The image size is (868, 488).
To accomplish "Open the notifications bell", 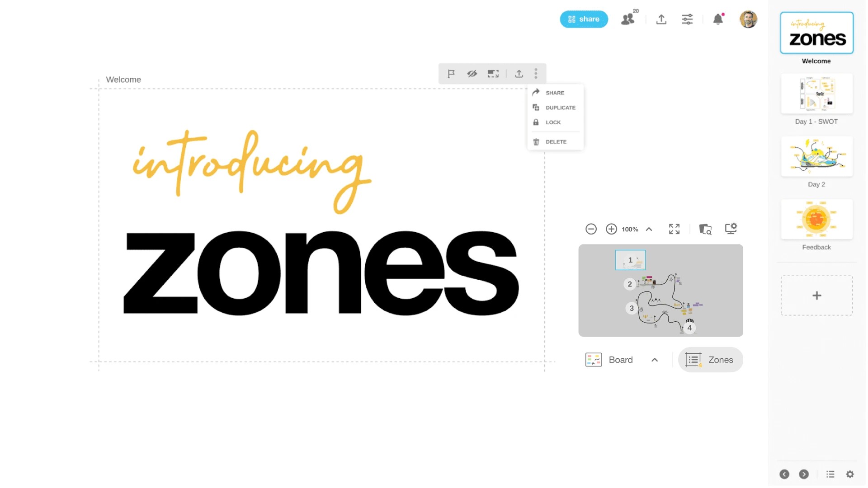I will tap(718, 19).
